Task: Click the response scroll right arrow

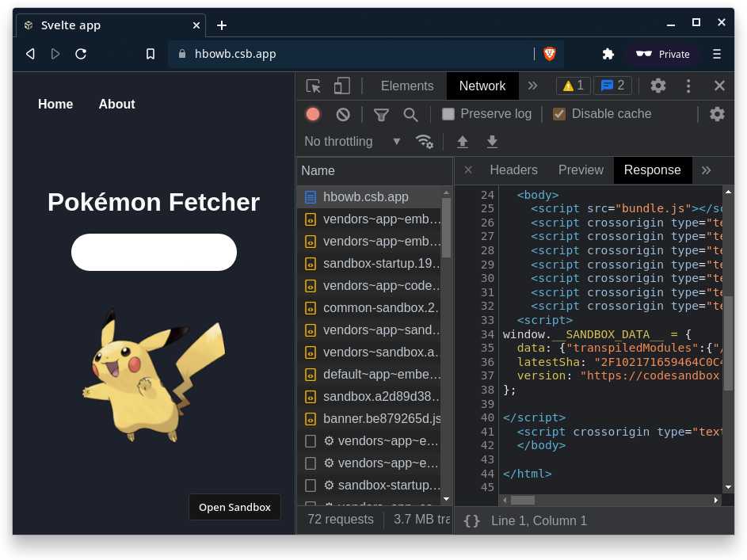Action: tap(715, 500)
